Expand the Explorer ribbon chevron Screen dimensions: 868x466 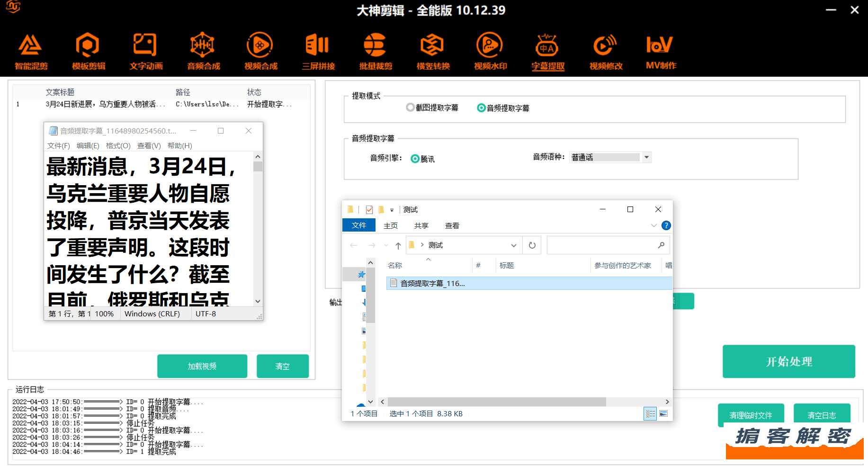click(653, 225)
